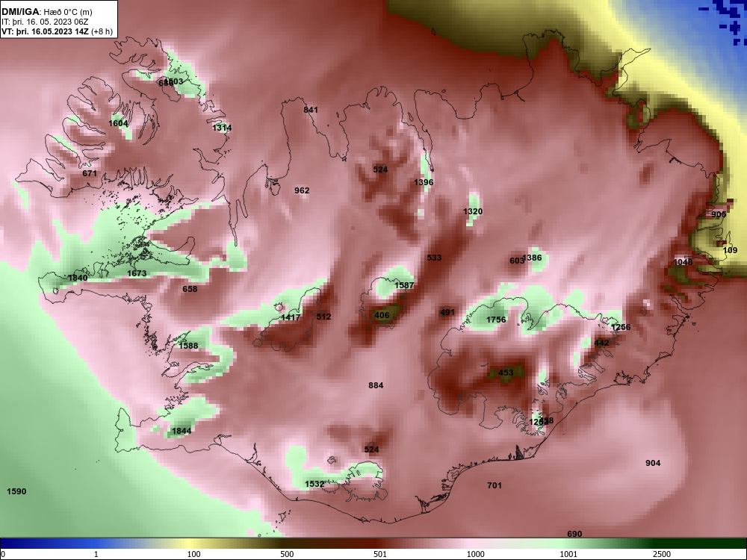Viewport: 747px width, 560px height.
Task: Click the map value 1314
Action: coord(222,128)
